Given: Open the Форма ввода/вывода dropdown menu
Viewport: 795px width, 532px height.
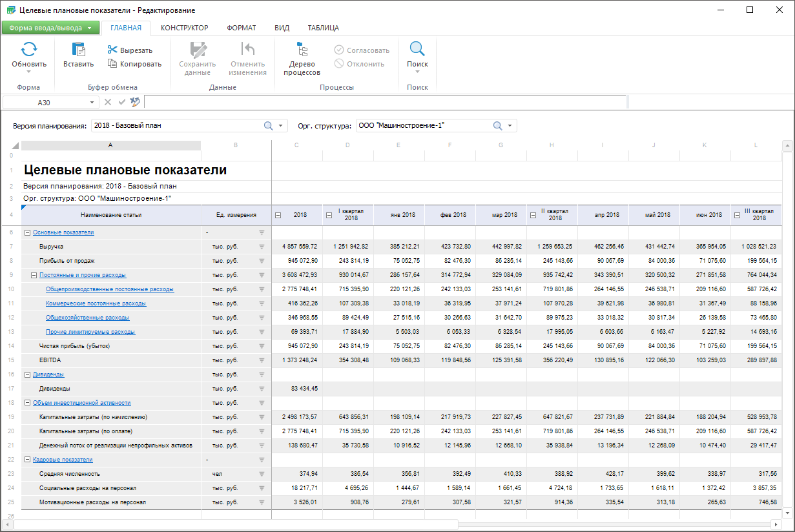Looking at the screenshot, I should click(x=50, y=28).
